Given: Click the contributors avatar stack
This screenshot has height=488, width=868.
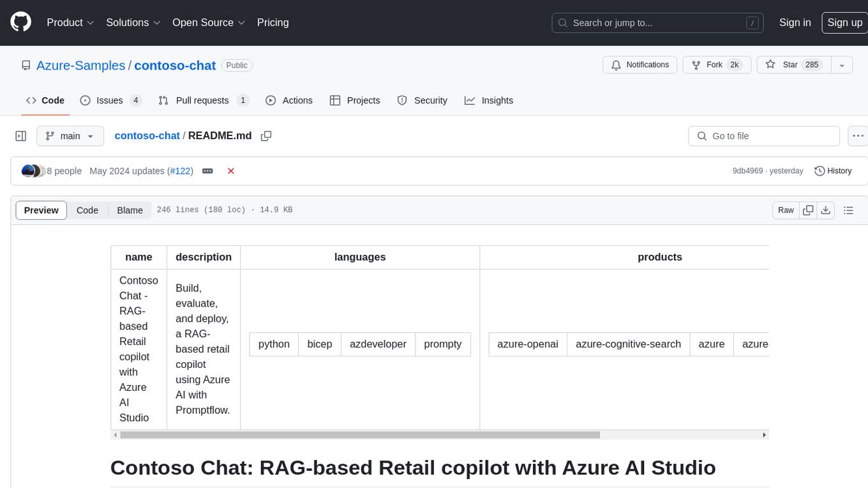Looking at the screenshot, I should (33, 171).
